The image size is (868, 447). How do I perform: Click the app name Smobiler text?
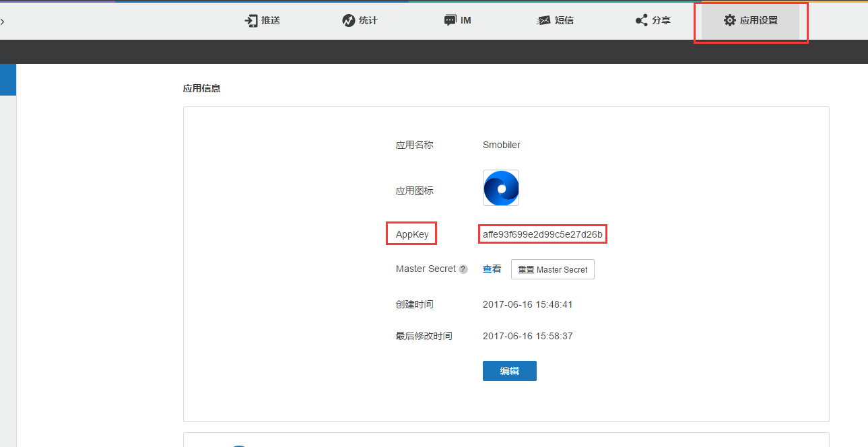(x=502, y=145)
